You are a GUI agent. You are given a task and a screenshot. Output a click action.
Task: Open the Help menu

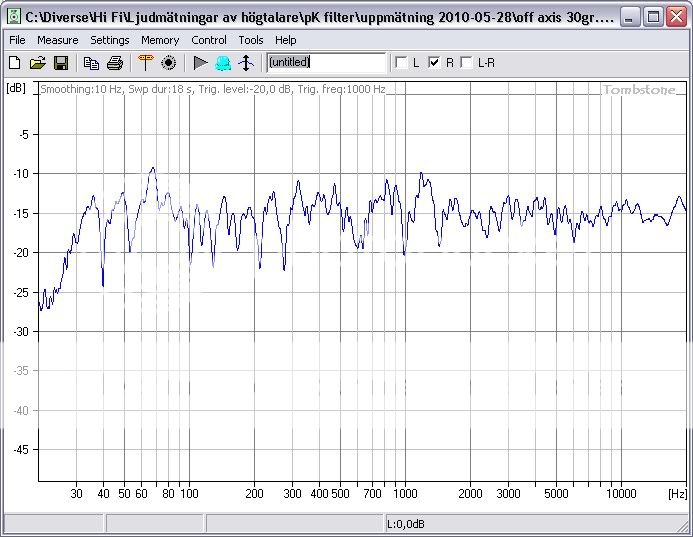point(286,40)
